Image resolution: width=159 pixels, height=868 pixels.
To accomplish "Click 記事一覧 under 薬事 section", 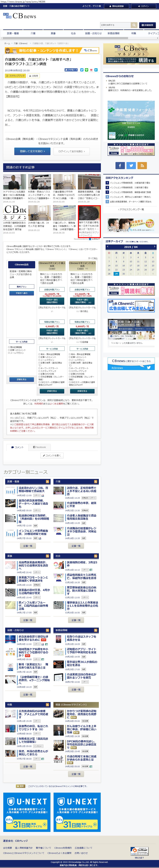I will pyautogui.click(x=28, y=620).
